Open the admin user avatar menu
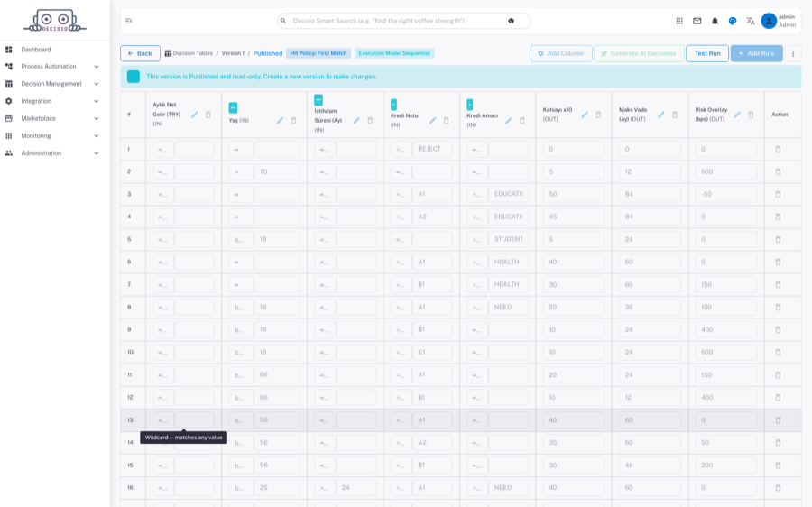The height and width of the screenshot is (507, 812). (769, 21)
